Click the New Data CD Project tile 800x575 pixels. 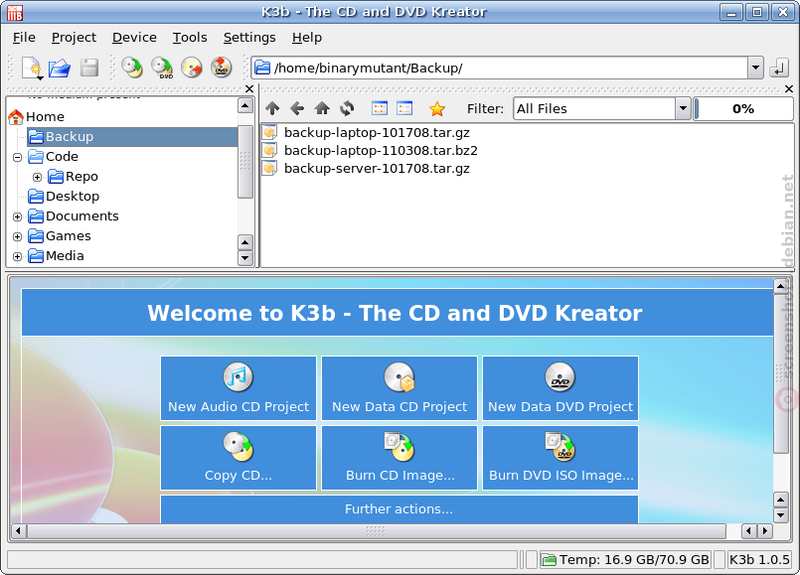pos(399,388)
